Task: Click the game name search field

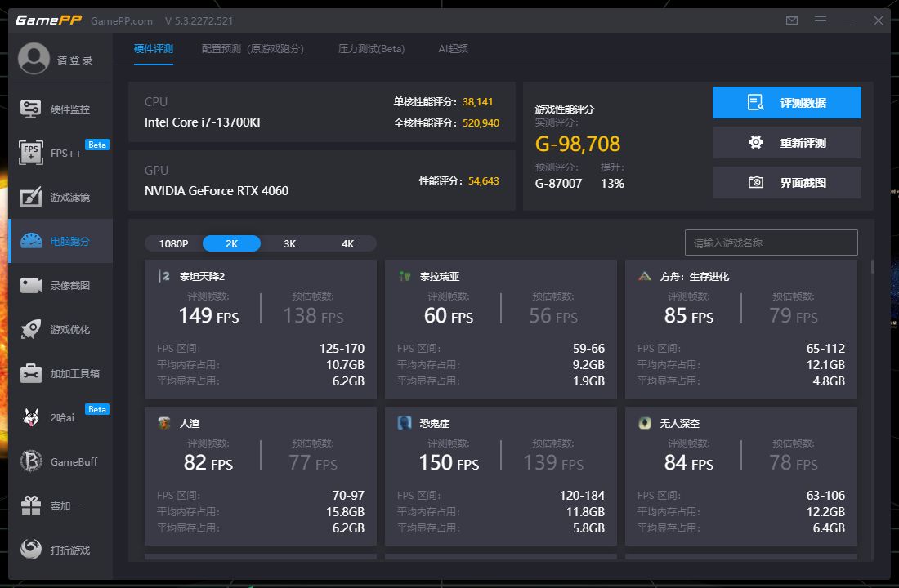Action: coord(772,243)
